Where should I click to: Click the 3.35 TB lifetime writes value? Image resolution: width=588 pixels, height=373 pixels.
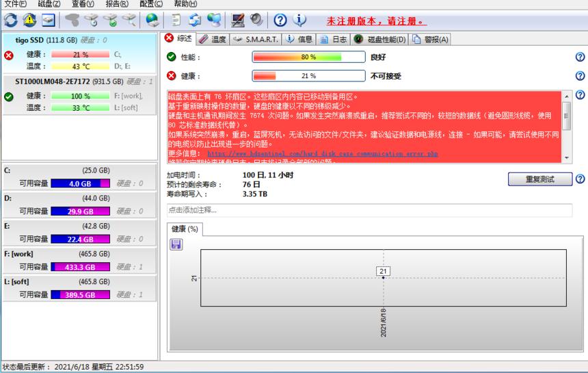coord(255,194)
